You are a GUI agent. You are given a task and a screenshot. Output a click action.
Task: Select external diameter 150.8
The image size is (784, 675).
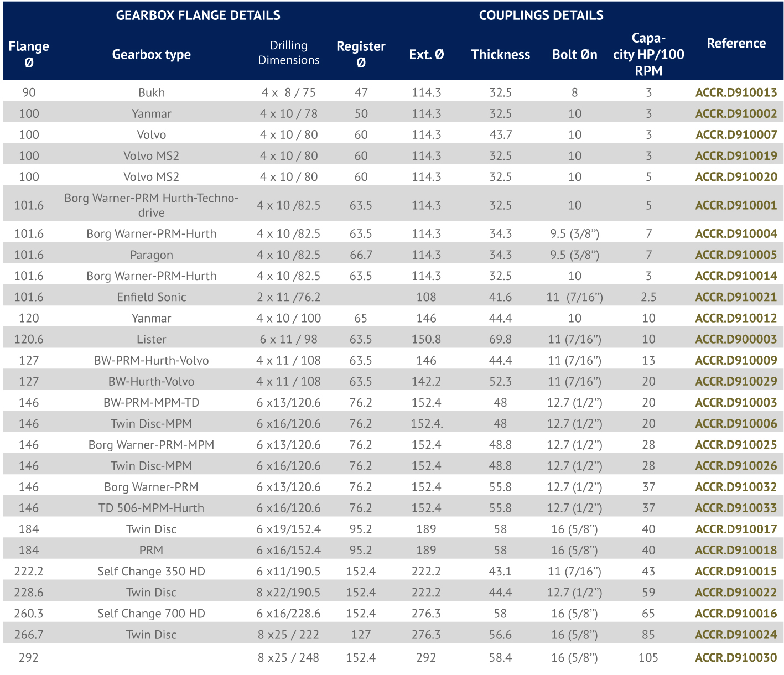point(427,339)
